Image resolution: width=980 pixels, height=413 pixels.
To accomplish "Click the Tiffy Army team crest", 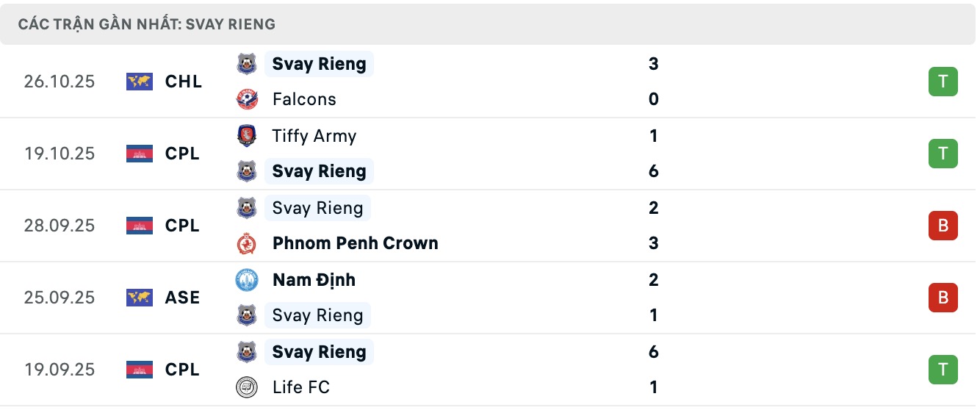I will [x=247, y=136].
